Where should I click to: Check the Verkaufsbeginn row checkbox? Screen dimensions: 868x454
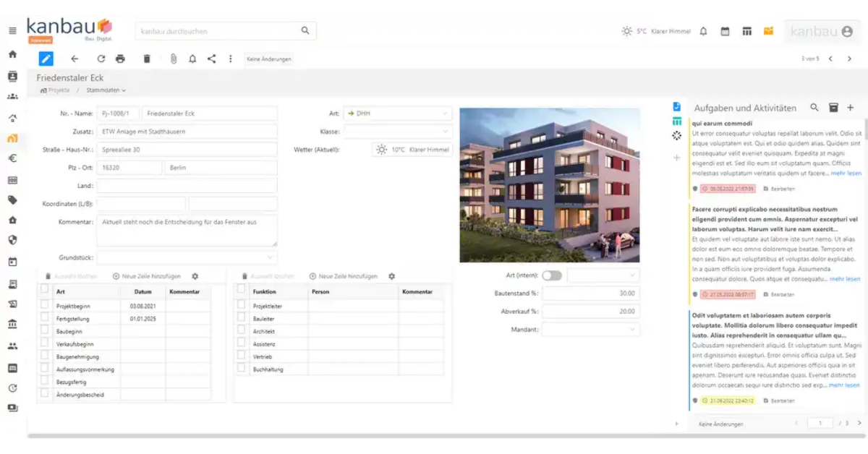click(45, 343)
